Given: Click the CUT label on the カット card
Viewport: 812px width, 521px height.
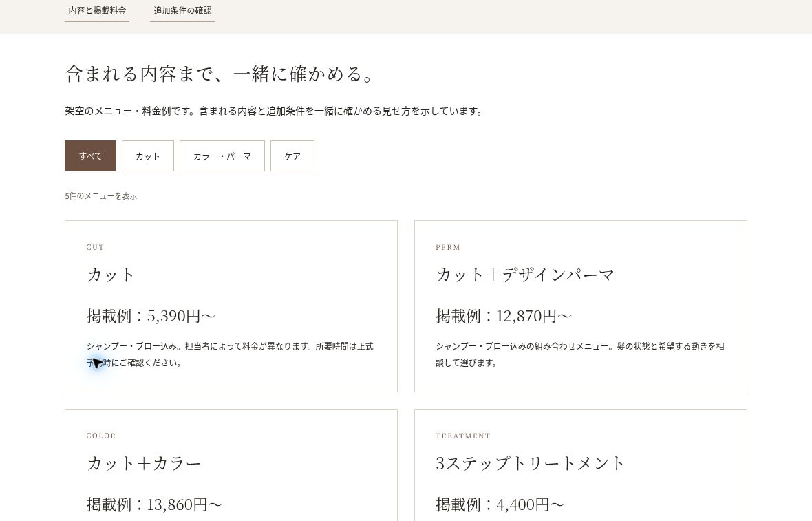Looking at the screenshot, I should 95,248.
